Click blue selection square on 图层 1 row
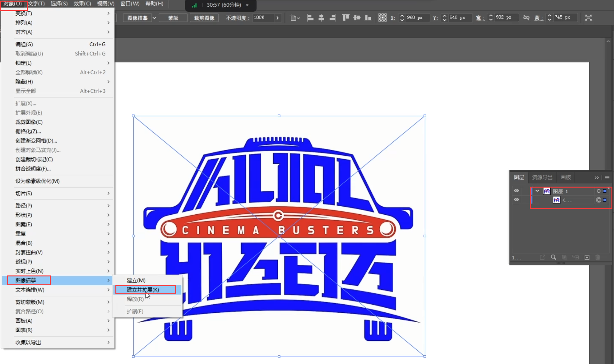Image resolution: width=614 pixels, height=364 pixels. point(605,191)
